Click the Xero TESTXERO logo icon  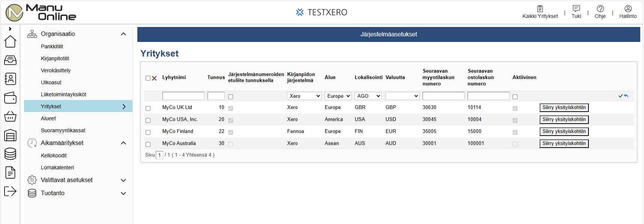coord(300,12)
